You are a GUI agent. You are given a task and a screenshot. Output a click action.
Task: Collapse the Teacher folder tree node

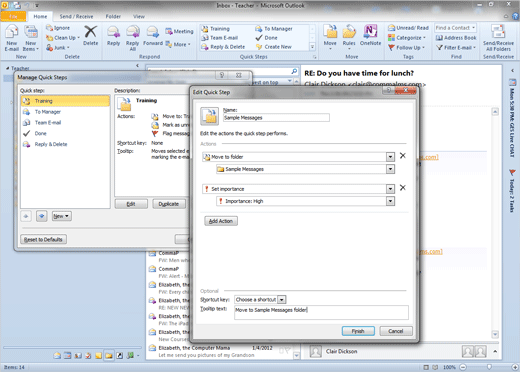click(x=7, y=68)
